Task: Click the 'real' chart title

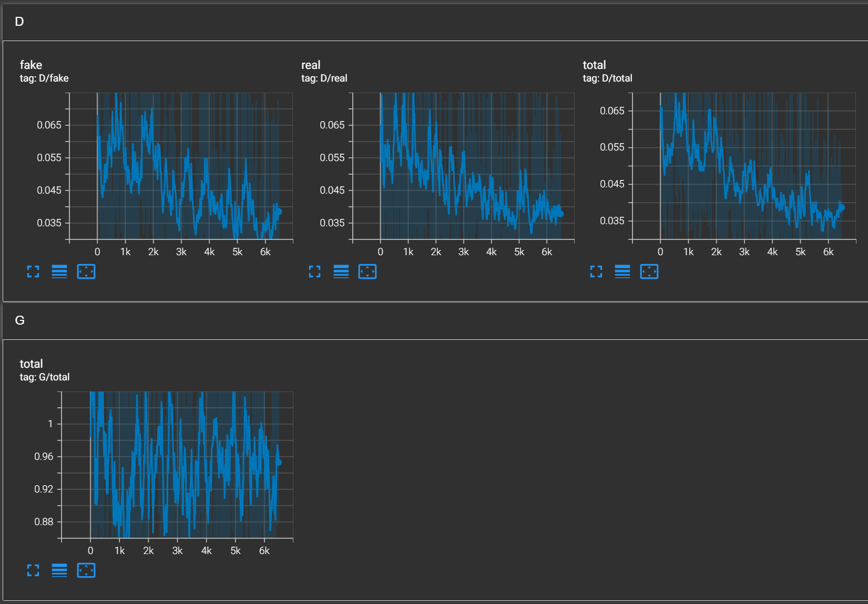Action: tap(311, 65)
